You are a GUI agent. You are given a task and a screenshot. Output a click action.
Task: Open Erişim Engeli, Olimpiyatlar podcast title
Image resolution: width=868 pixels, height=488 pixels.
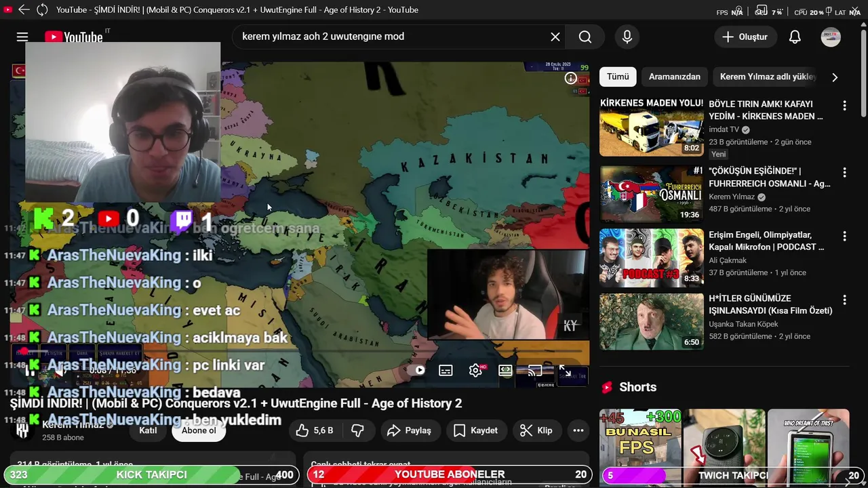click(x=766, y=241)
